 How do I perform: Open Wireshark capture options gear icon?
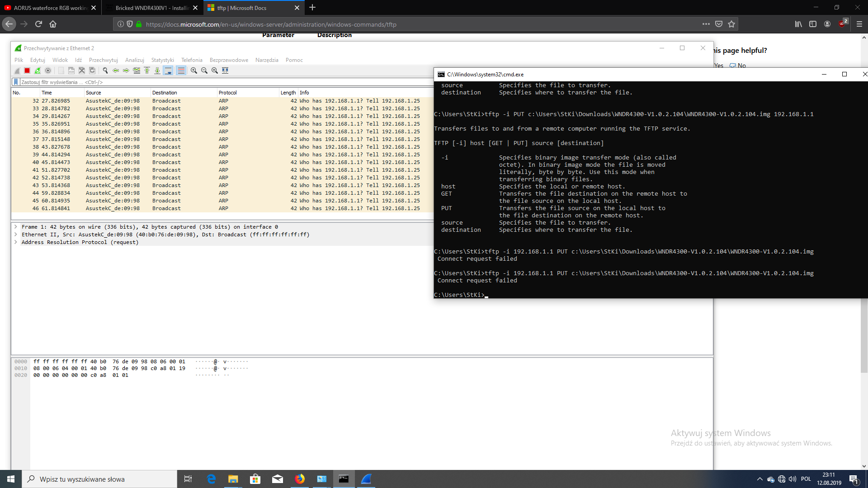click(48, 70)
